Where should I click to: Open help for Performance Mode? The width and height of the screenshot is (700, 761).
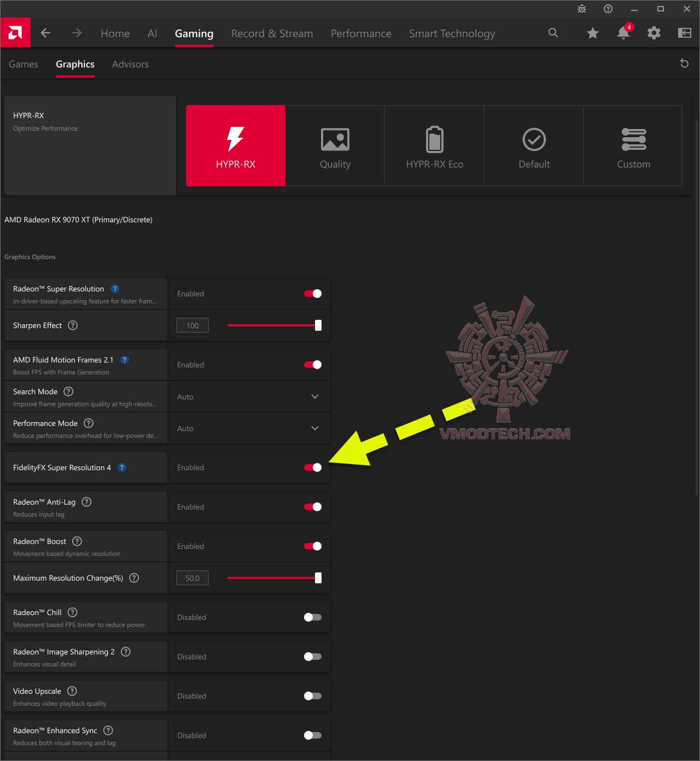tap(89, 423)
